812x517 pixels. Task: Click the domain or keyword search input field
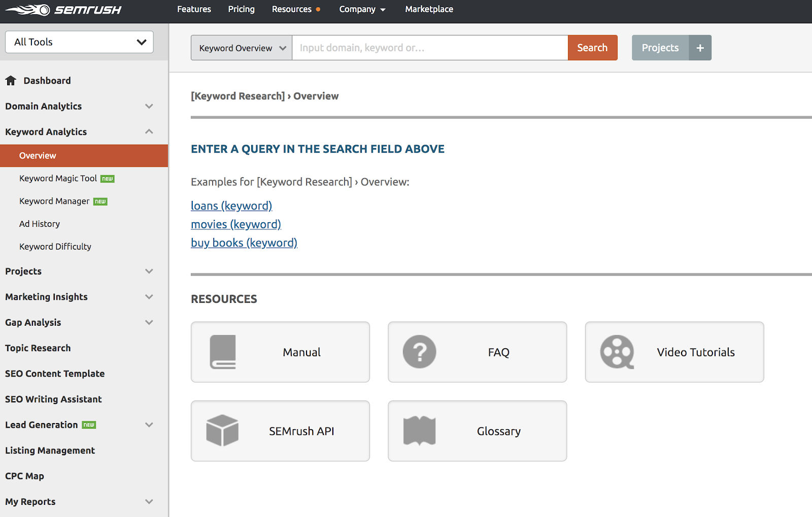click(430, 48)
